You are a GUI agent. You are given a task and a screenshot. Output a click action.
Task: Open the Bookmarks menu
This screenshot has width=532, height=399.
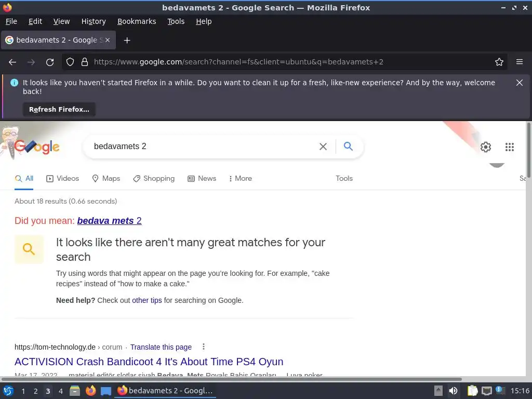(x=137, y=21)
